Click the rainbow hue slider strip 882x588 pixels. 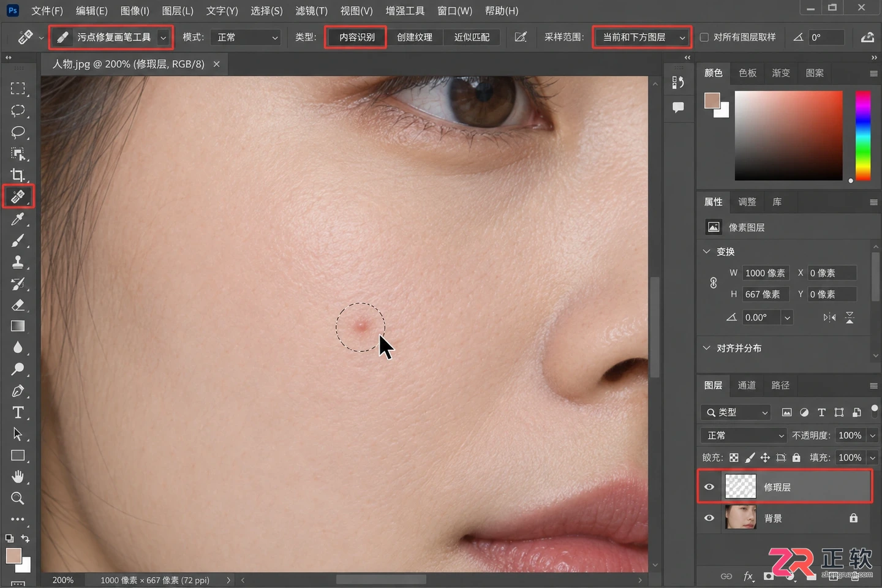[x=863, y=135]
